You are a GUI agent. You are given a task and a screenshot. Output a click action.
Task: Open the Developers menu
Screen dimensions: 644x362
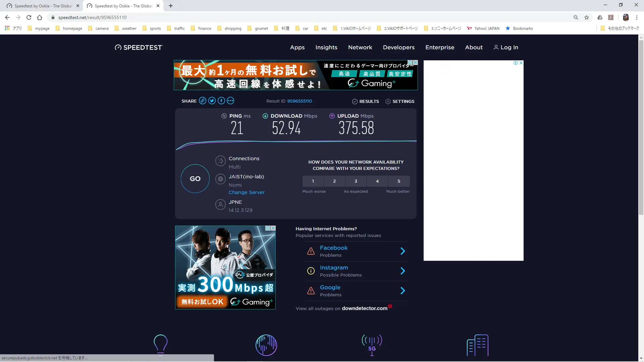click(399, 48)
